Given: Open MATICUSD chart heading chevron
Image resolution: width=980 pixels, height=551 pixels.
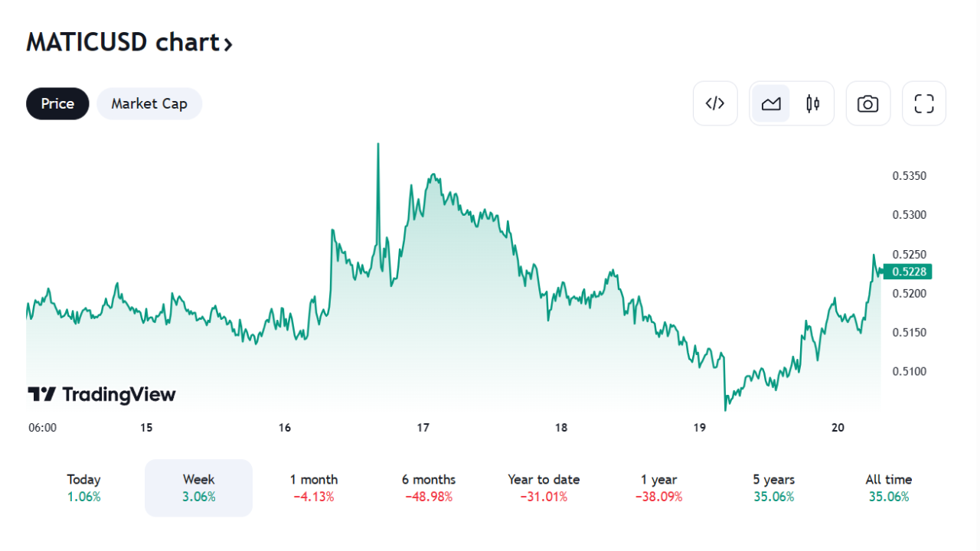Looking at the screenshot, I should point(227,44).
